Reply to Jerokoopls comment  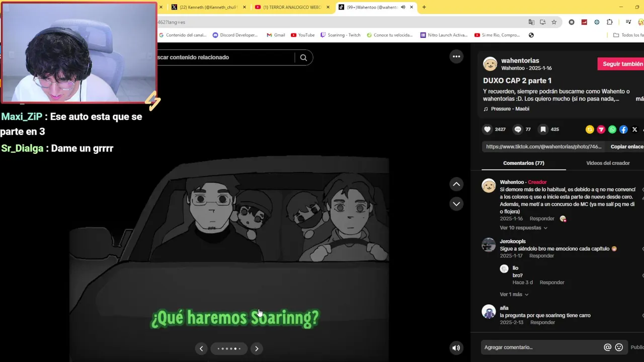pos(541,256)
